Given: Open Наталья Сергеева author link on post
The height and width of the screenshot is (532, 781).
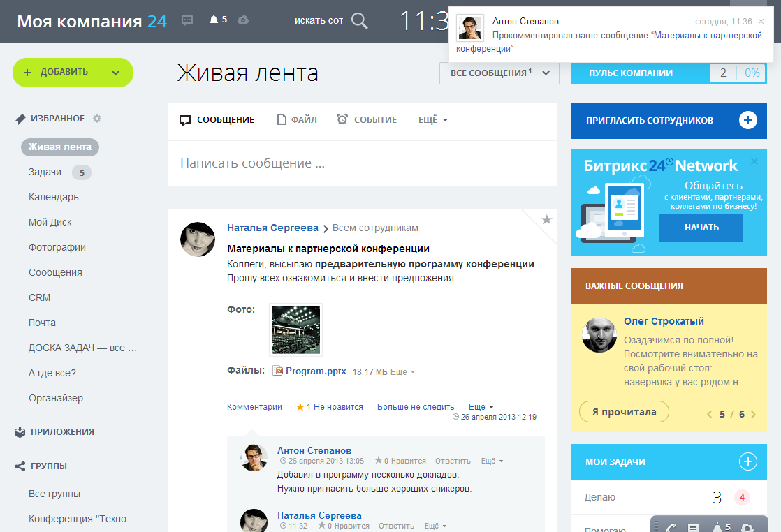Looking at the screenshot, I should [272, 228].
